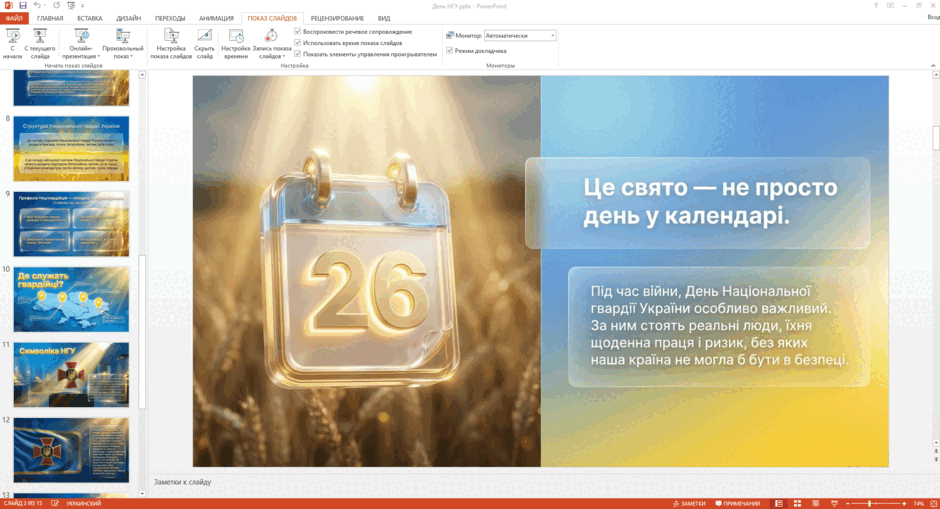Click Redo icon in quick access toolbar
The height and width of the screenshot is (509, 940).
pos(56,5)
